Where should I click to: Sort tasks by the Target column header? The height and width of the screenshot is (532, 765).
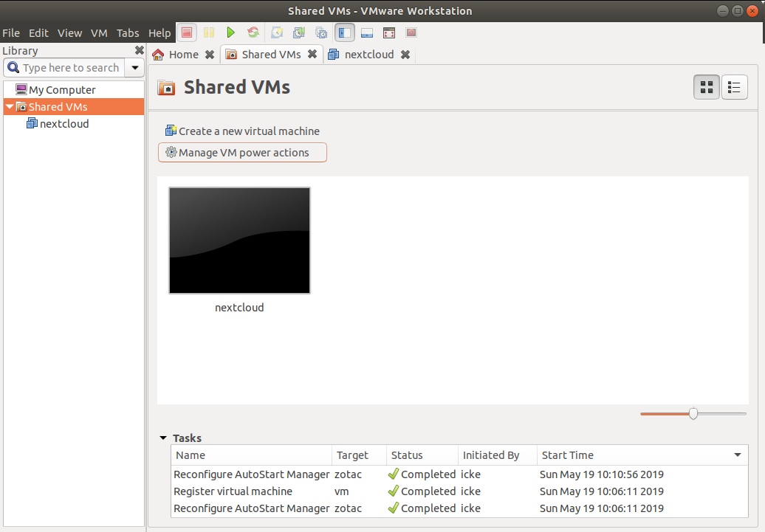(x=359, y=455)
